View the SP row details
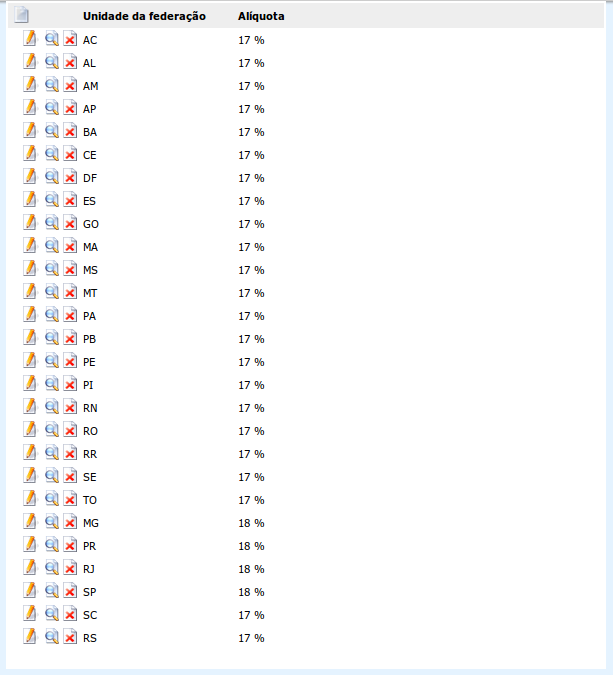Image resolution: width=613 pixels, height=675 pixels. click(52, 591)
